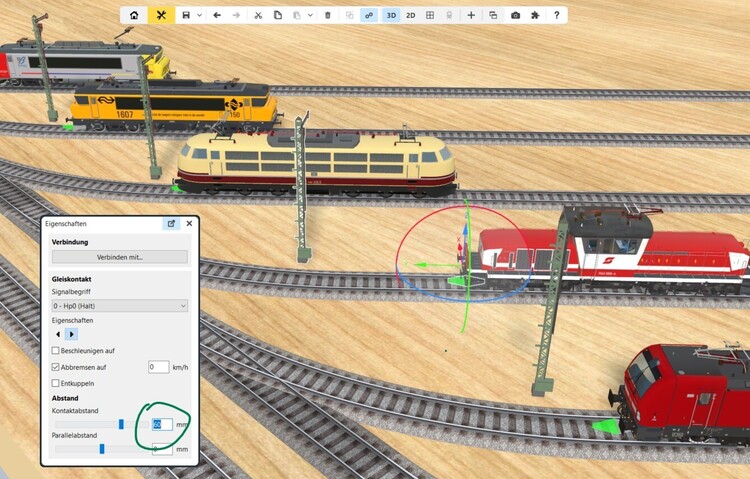Toggle the edit mode tools icon
This screenshot has height=479, width=750.
coord(161,15)
